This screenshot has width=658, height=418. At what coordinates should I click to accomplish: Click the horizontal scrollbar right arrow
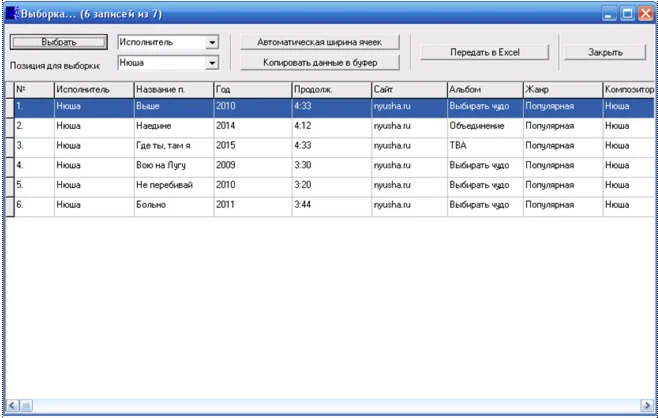coord(648,405)
